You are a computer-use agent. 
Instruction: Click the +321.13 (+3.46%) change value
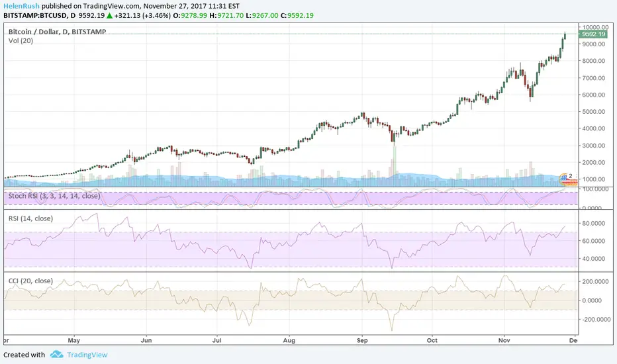click(142, 16)
